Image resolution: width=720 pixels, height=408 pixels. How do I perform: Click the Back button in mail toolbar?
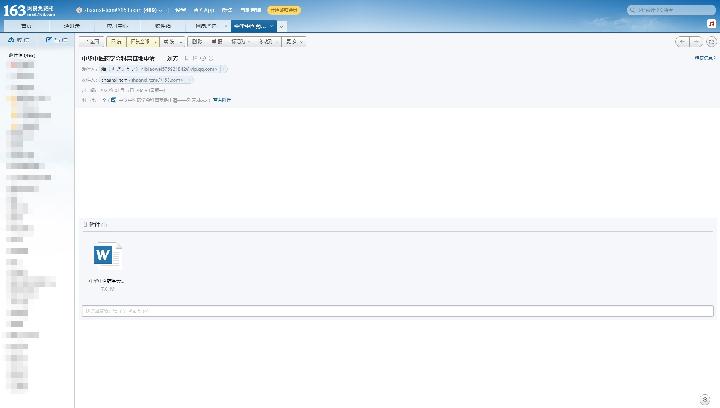click(x=93, y=42)
